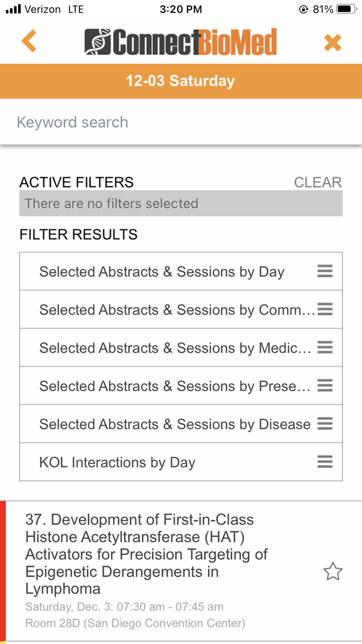Favorite the HAT Activators abstract star
This screenshot has height=644, width=362.
332,572
